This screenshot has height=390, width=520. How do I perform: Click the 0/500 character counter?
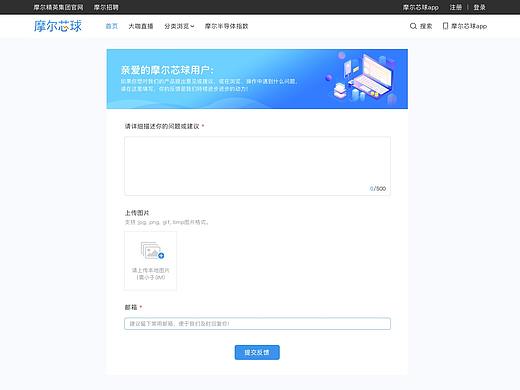[378, 189]
